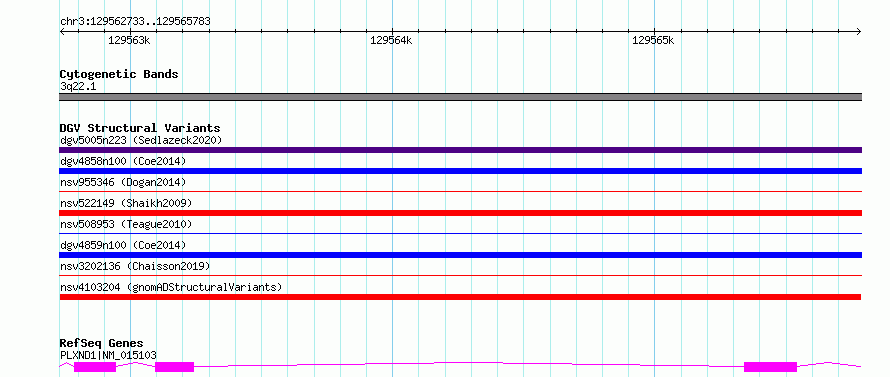Click the DGV Structural Variants track title
This screenshot has height=377, width=890.
pos(140,128)
